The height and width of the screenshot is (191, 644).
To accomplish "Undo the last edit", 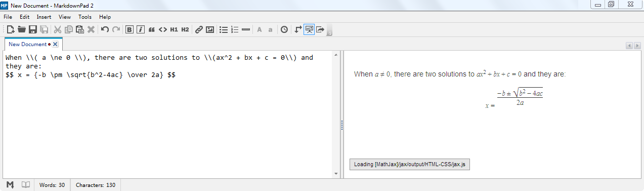I will click(105, 29).
